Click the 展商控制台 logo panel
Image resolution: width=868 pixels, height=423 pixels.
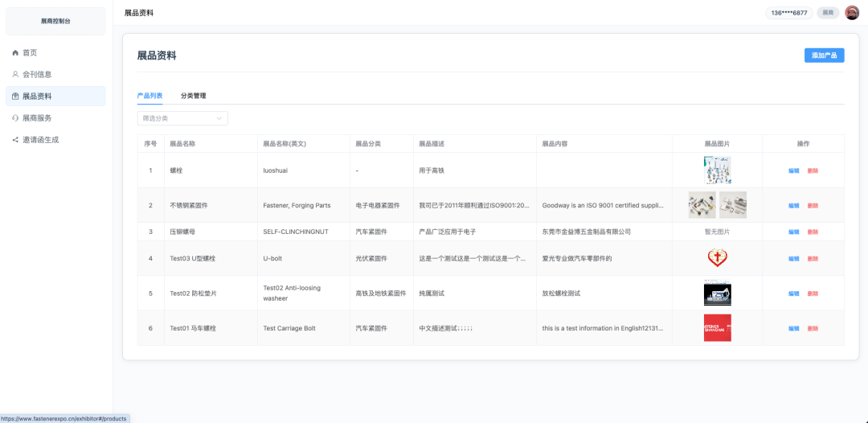click(x=55, y=21)
